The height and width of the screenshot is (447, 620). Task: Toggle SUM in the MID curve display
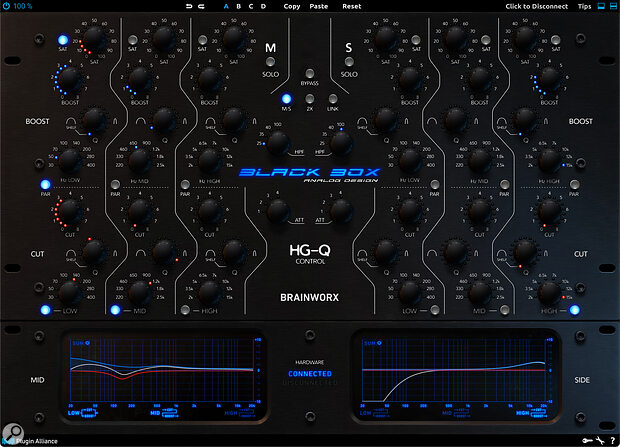point(81,343)
